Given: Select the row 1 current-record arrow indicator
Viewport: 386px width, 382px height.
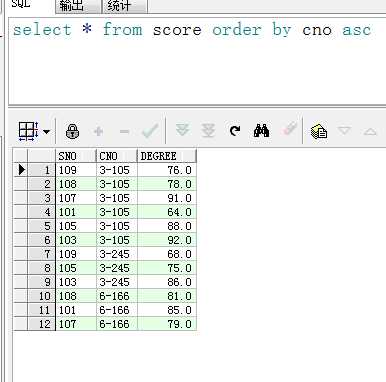Looking at the screenshot, I should (x=22, y=170).
